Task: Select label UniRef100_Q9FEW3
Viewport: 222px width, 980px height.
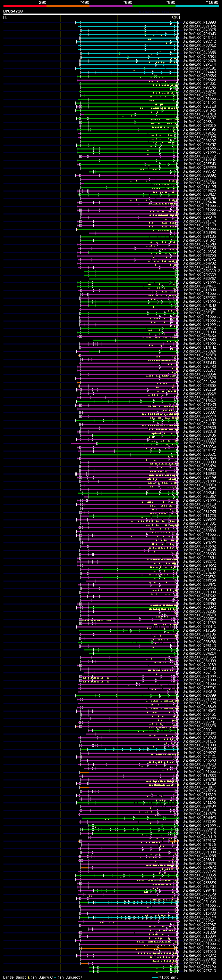Action: click(199, 164)
